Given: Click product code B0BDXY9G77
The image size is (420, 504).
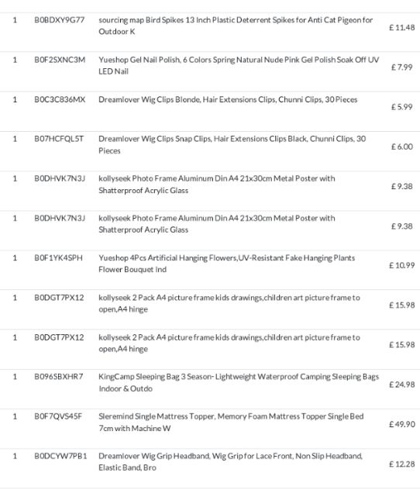Looking at the screenshot, I should [x=60, y=20].
